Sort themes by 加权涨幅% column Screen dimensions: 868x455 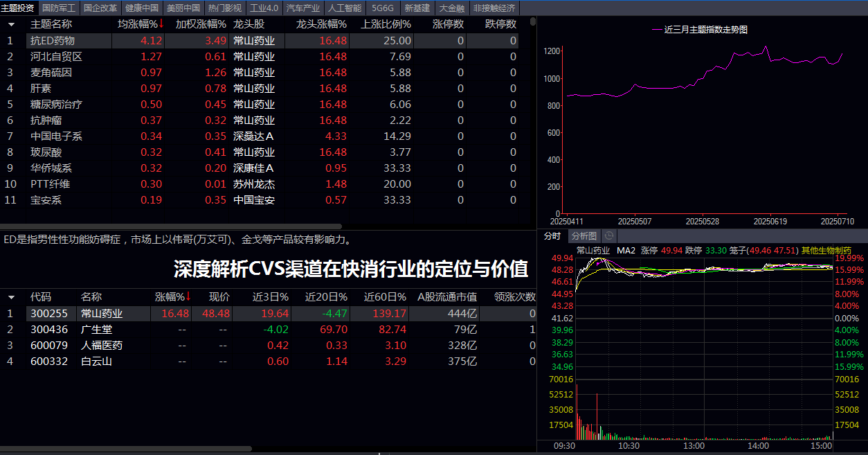[201, 24]
